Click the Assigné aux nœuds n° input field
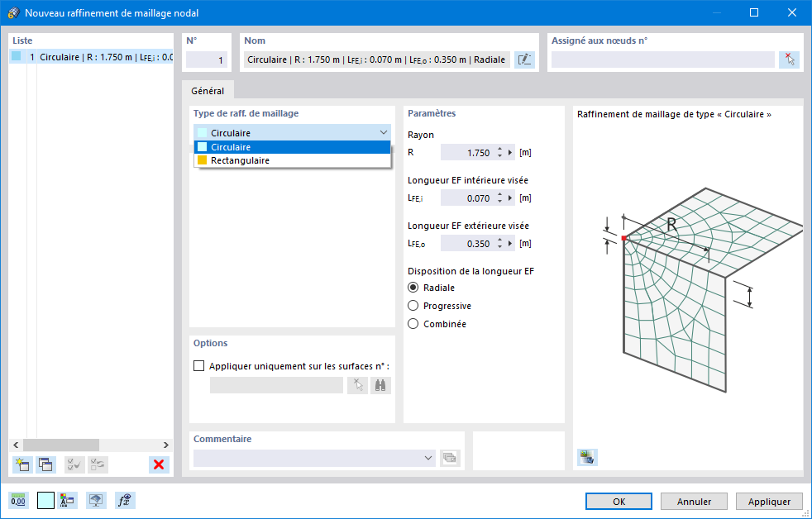This screenshot has width=812, height=519. [663, 60]
